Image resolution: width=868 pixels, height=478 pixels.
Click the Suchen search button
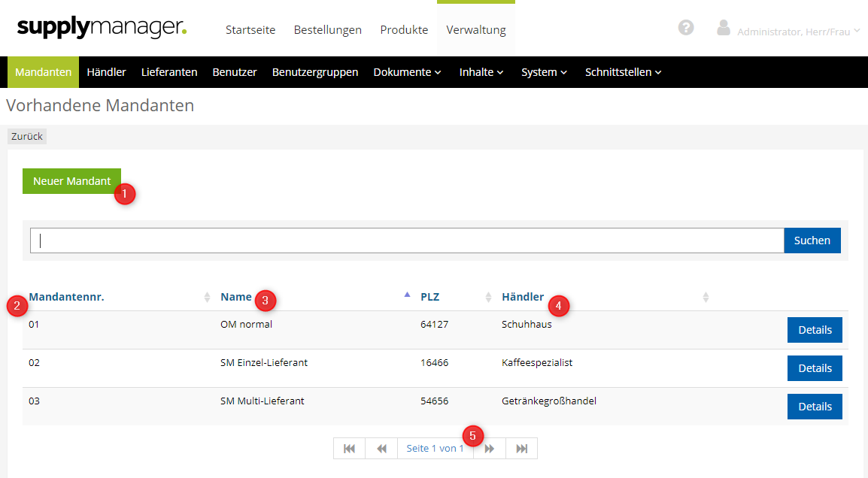[x=812, y=241]
